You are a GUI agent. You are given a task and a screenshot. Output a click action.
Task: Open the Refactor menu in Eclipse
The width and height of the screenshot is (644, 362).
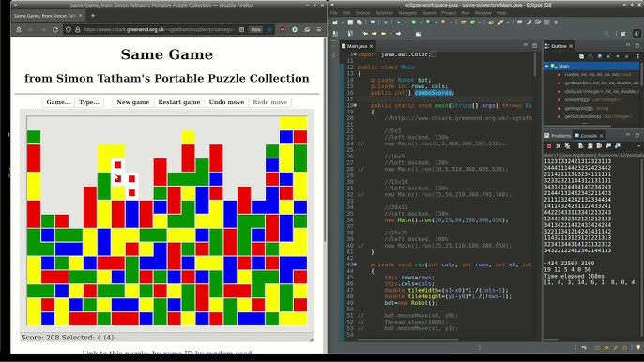coord(384,13)
